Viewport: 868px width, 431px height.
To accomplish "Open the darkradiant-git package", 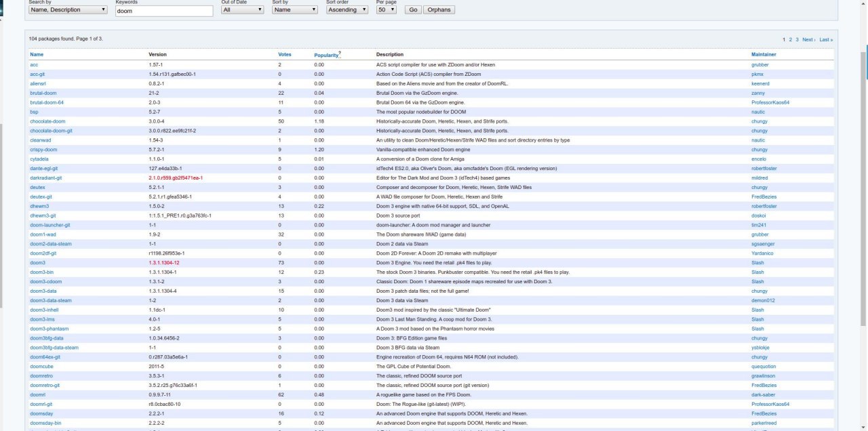I will pyautogui.click(x=45, y=178).
